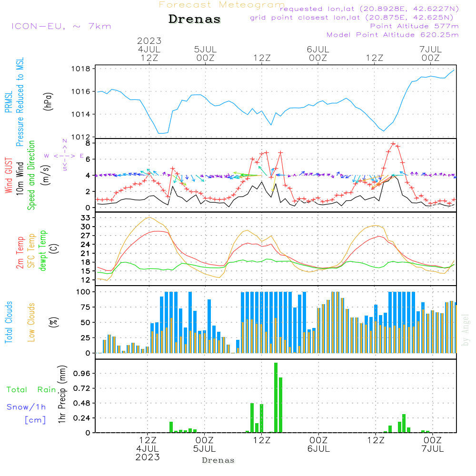476x476 pixels.
Task: Click the Total Clouds legend label
Action: [x=8, y=322]
